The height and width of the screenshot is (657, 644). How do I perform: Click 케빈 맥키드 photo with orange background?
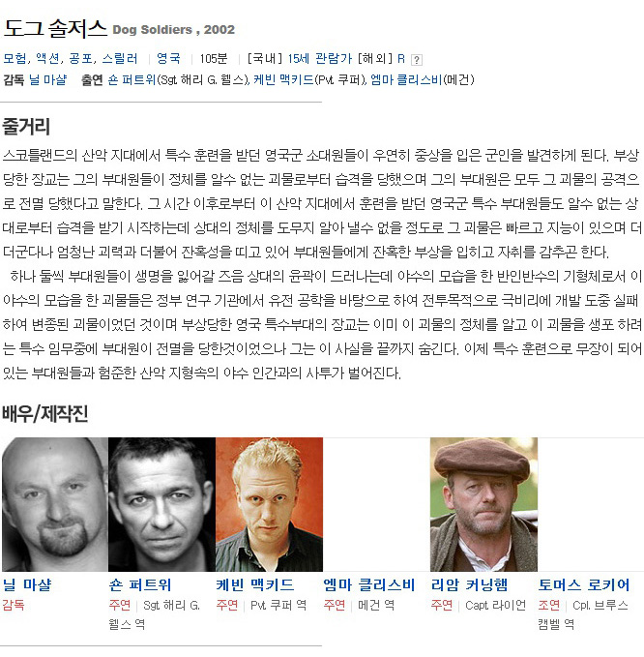click(269, 504)
